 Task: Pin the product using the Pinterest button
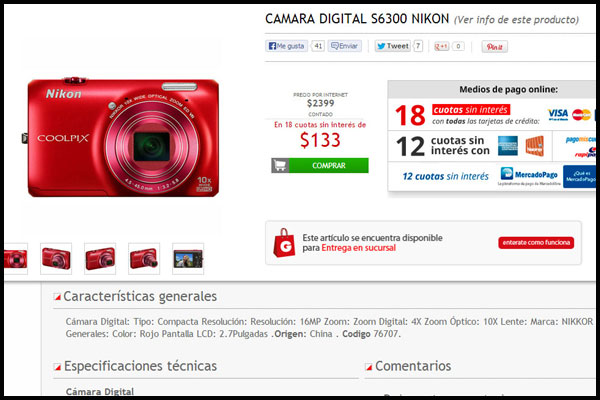[494, 47]
